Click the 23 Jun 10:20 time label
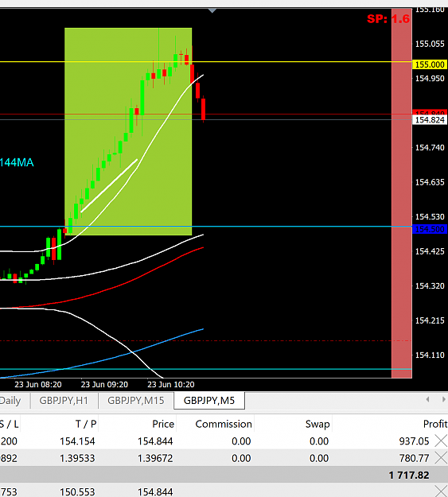 (171, 384)
